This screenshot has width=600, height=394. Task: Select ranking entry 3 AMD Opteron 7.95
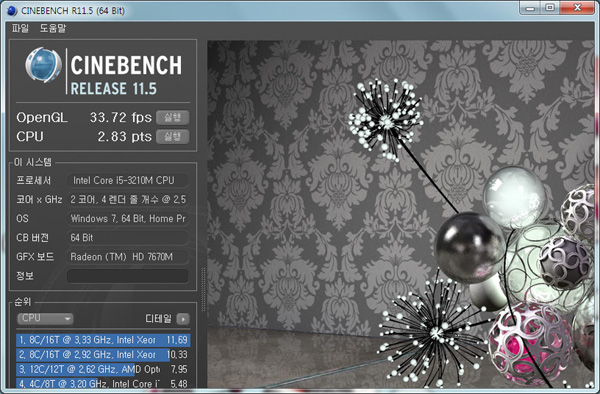[x=103, y=369]
